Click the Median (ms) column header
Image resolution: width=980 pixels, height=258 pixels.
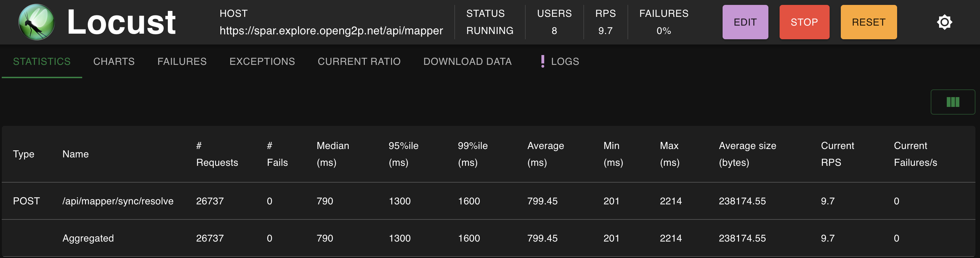333,154
